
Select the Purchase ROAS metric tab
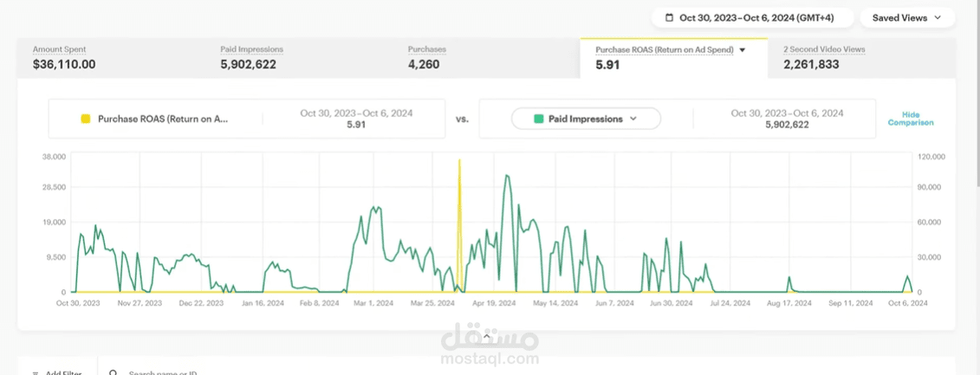[x=674, y=57]
